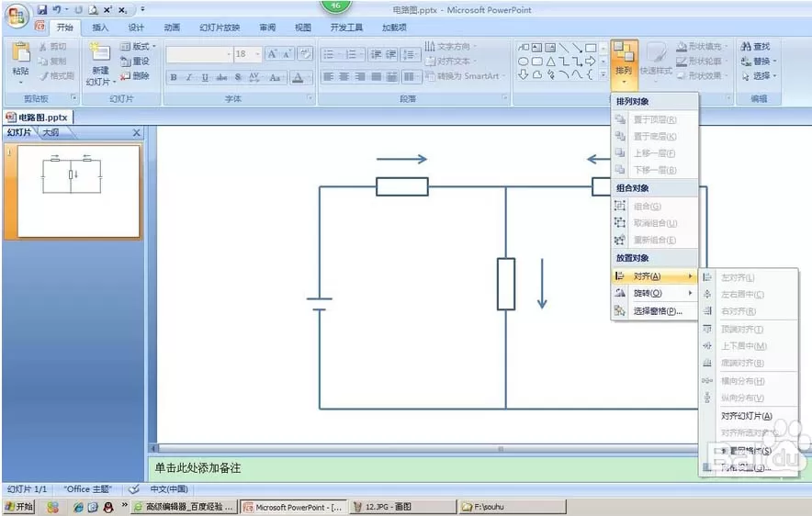Viewport: 812px width, 516px height.
Task: Click the New Slide (新建幻灯片) icon
Action: pyautogui.click(x=100, y=52)
